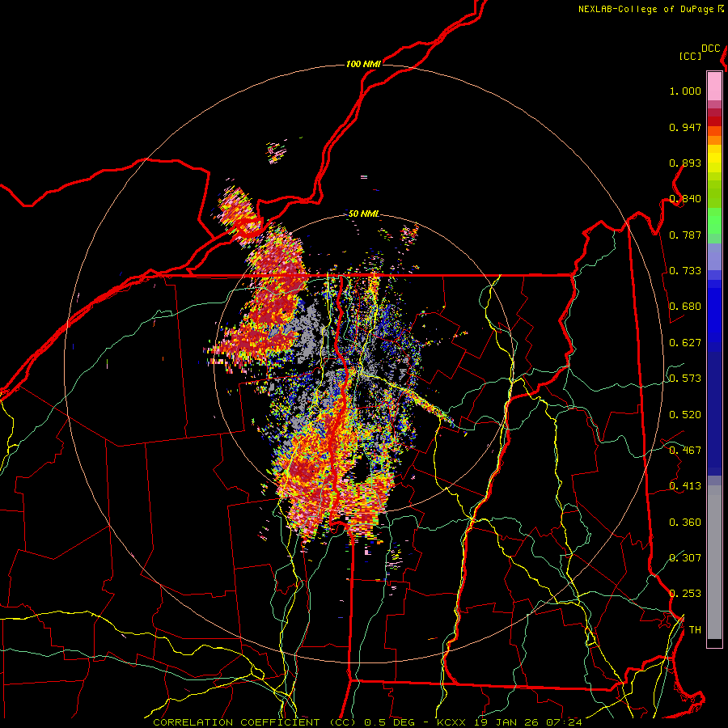Image resolution: width=728 pixels, height=728 pixels.
Task: Click the 0.467 color scale value
Action: click(x=685, y=451)
